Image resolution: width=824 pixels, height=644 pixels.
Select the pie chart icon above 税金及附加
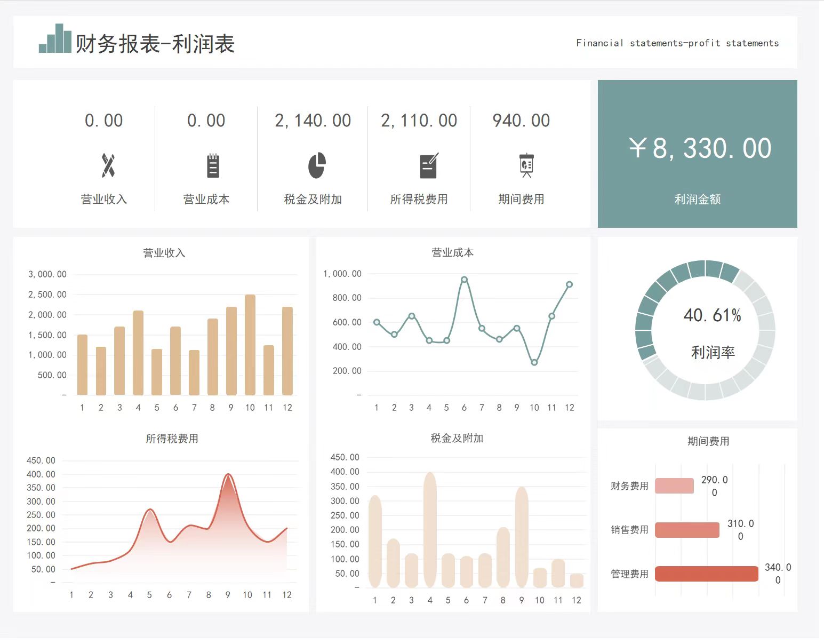(317, 165)
